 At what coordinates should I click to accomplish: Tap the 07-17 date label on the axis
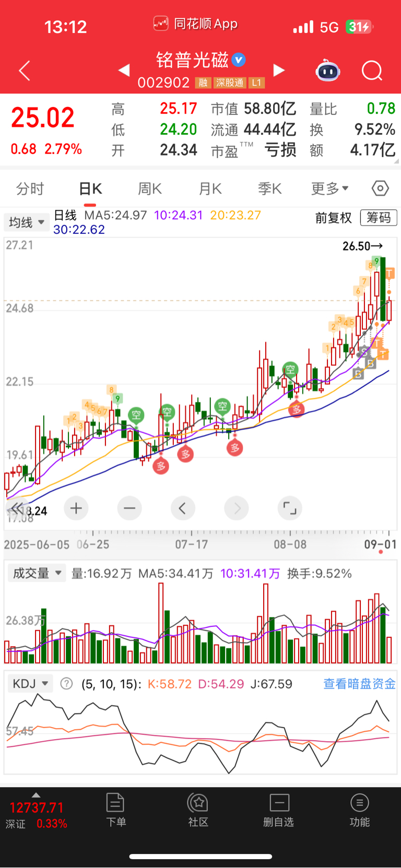(191, 544)
